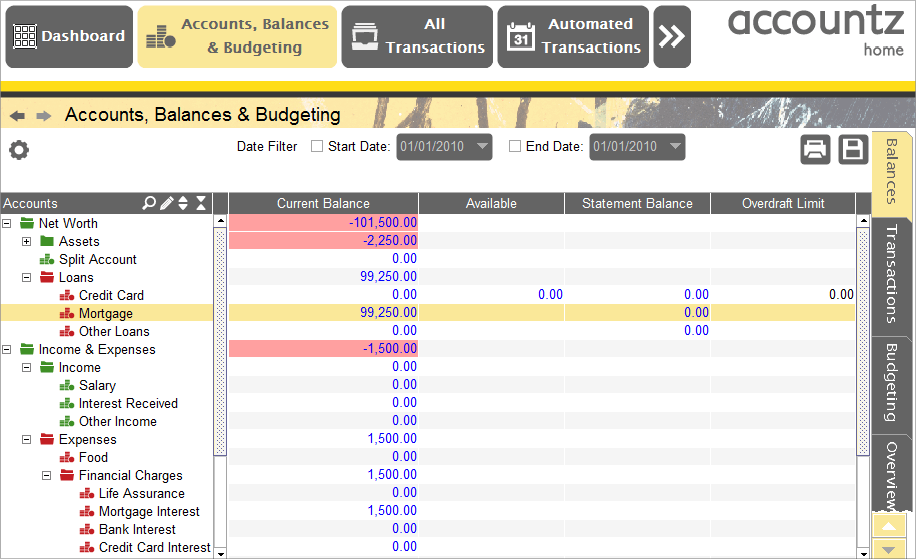This screenshot has height=559, width=916.
Task: Select Accounts, Balances & Budgeting button
Action: (x=237, y=36)
